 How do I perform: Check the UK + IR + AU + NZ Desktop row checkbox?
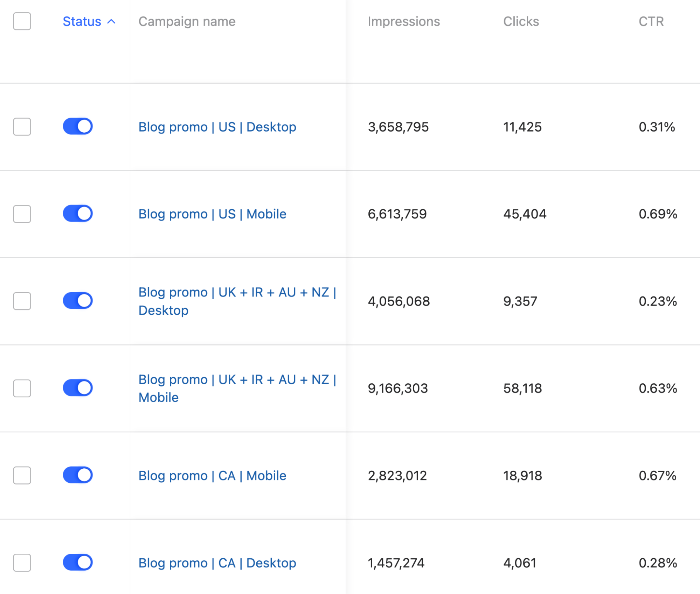pyautogui.click(x=22, y=300)
